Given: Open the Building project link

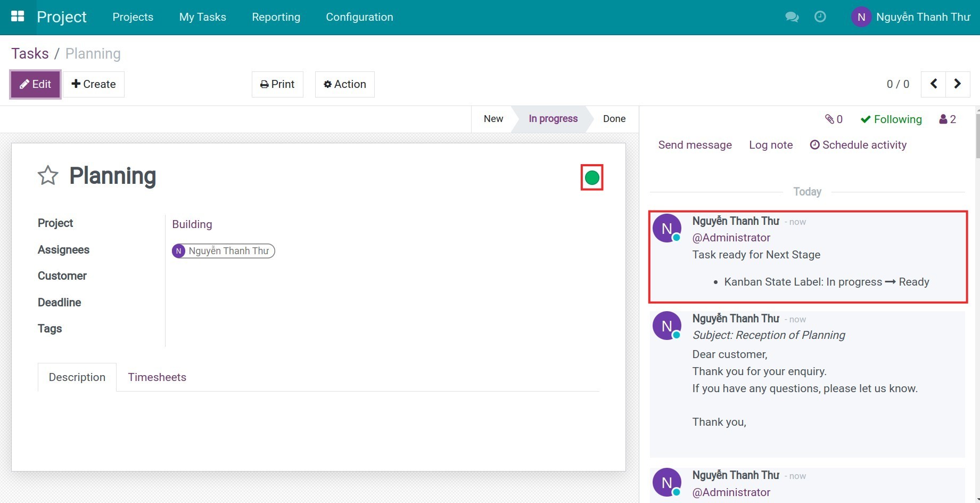Looking at the screenshot, I should point(192,224).
